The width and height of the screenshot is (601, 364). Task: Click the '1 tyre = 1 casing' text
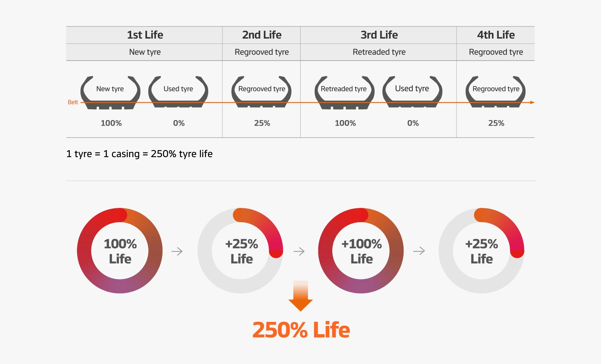point(139,154)
